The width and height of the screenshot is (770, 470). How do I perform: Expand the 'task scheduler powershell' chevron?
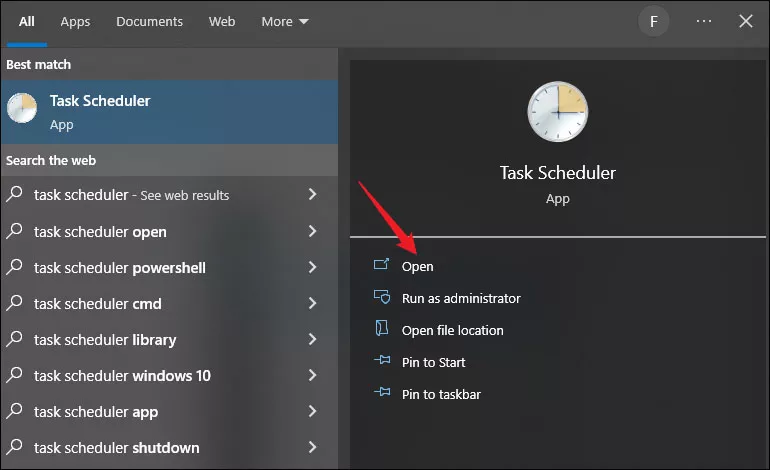[x=312, y=267]
